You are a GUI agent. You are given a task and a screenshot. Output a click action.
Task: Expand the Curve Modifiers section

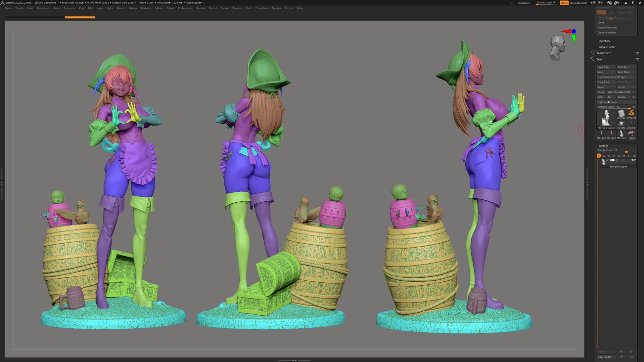607,32
